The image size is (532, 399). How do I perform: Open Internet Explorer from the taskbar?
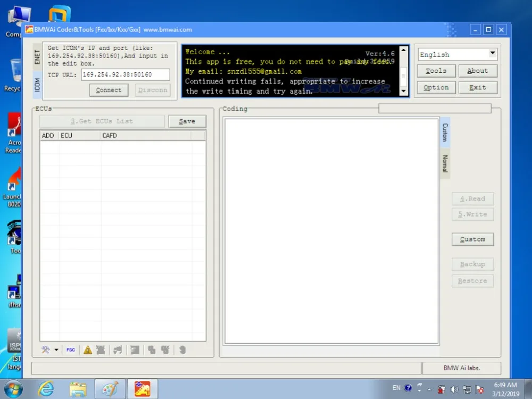click(x=46, y=389)
